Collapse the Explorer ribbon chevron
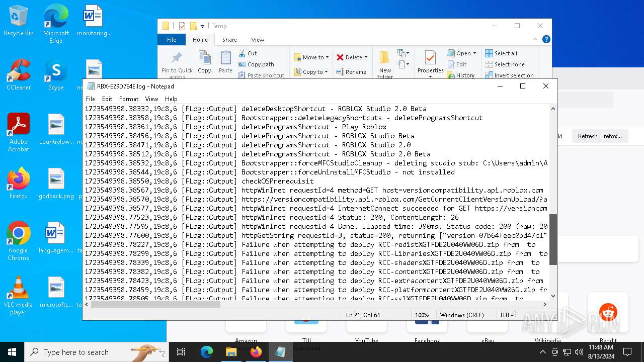Image resolution: width=644 pixels, height=362 pixels. pyautogui.click(x=535, y=39)
